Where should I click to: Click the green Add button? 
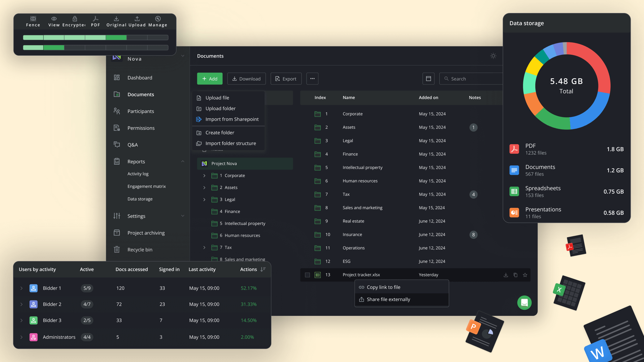[210, 79]
